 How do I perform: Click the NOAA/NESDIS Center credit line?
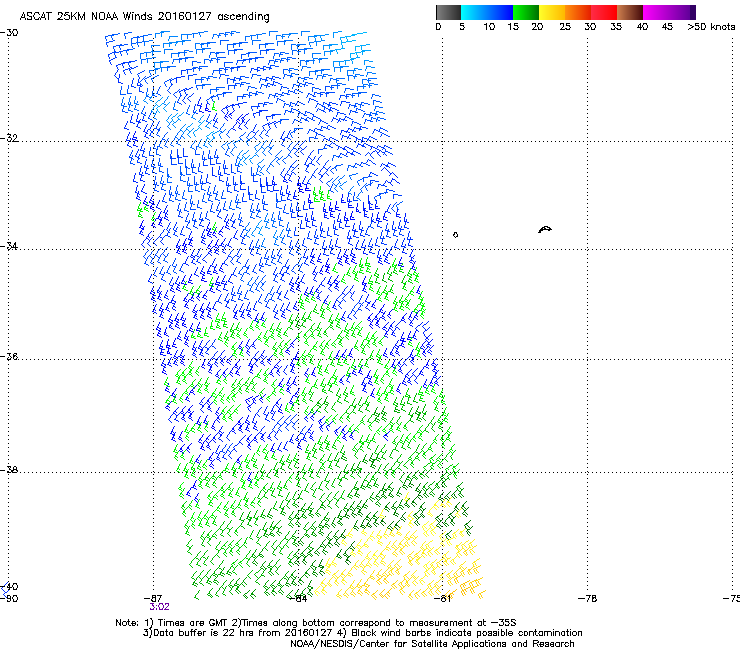(432, 644)
